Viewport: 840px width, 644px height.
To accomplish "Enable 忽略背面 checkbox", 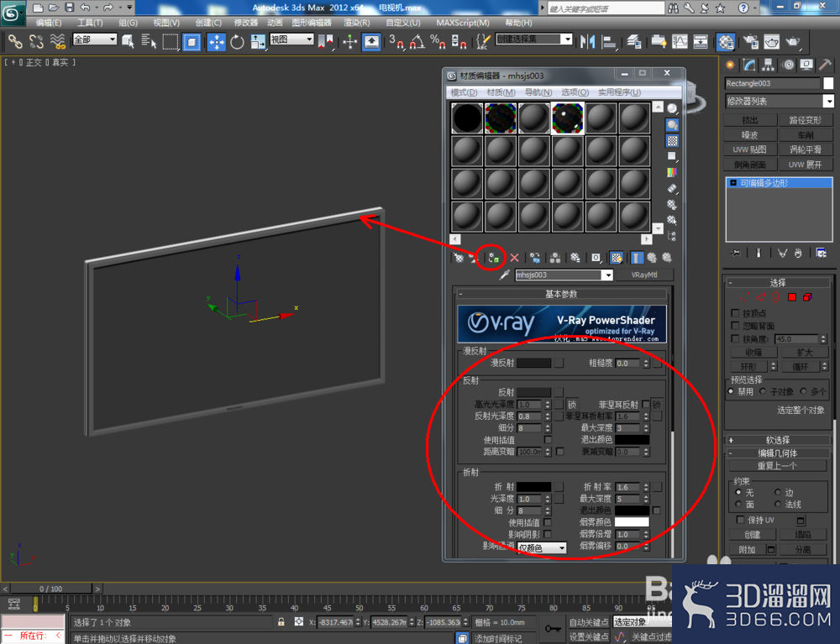I will point(736,326).
